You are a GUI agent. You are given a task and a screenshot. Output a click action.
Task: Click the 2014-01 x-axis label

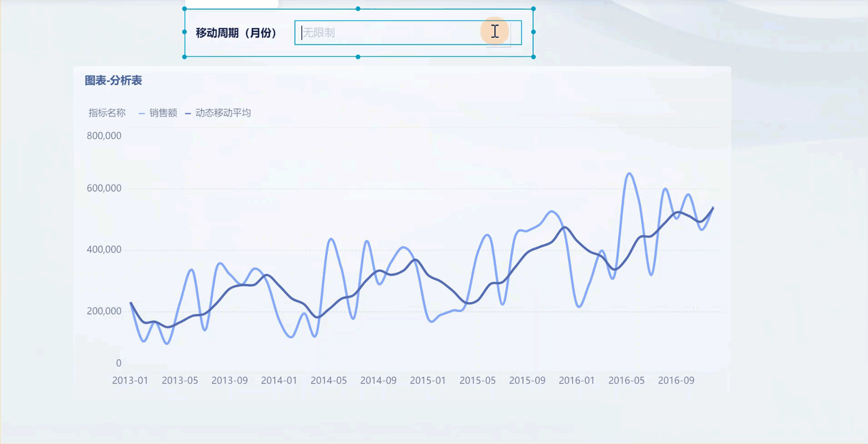click(279, 380)
